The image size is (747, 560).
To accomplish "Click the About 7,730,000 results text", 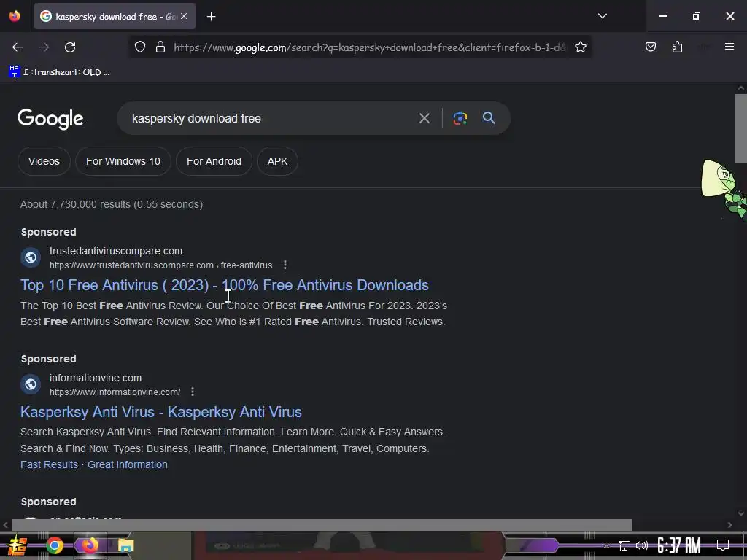I will [112, 204].
